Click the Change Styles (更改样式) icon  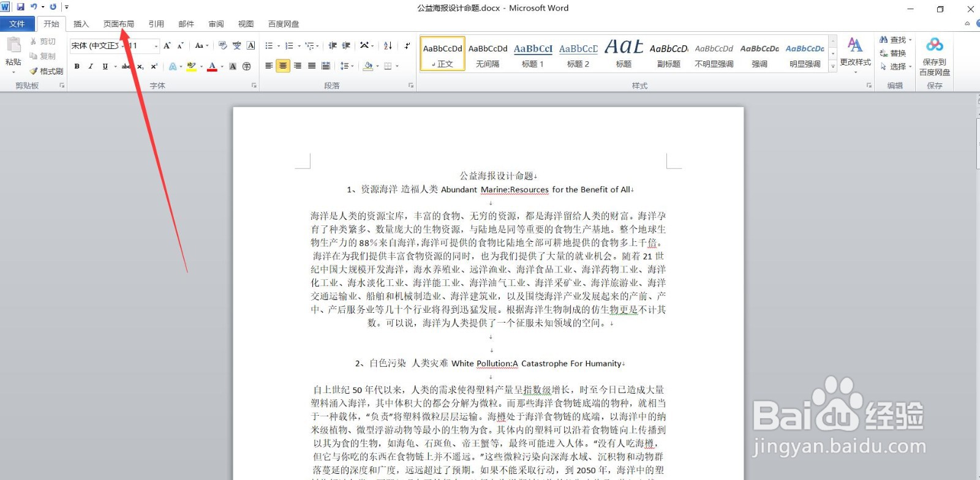[855, 45]
